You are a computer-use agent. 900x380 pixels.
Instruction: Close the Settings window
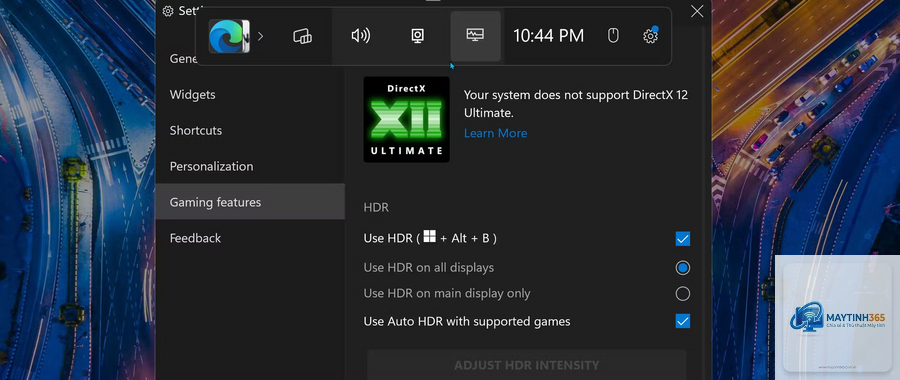pos(697,11)
